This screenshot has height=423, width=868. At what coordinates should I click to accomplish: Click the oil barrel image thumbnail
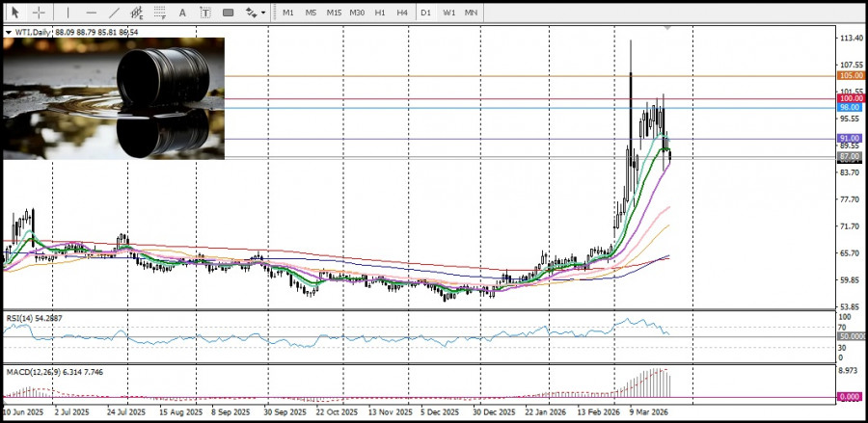(x=114, y=98)
